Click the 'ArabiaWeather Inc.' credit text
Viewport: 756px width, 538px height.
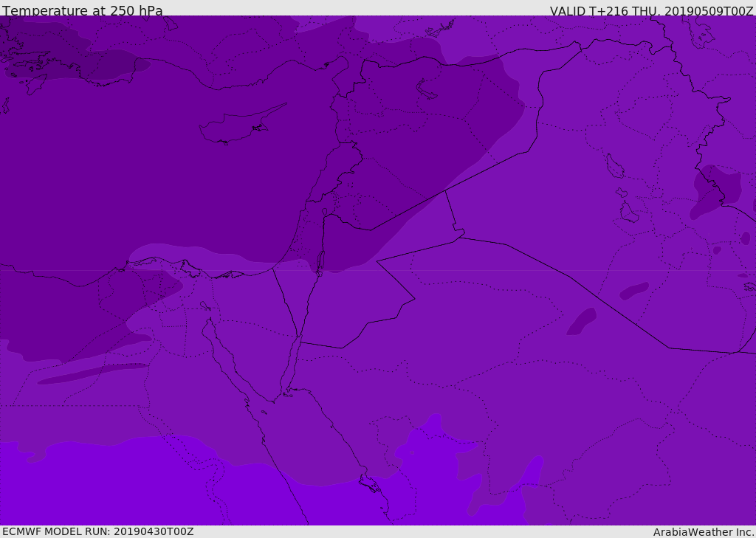[x=704, y=532]
